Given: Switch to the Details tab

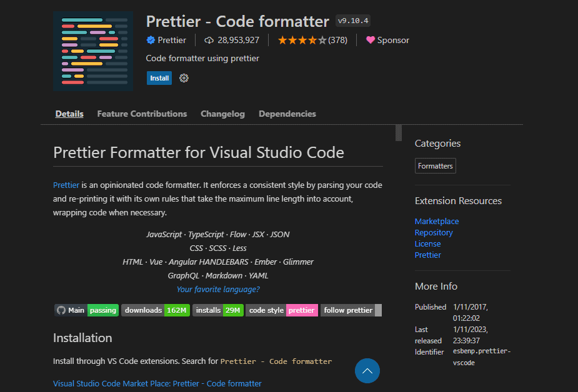Looking at the screenshot, I should point(69,114).
